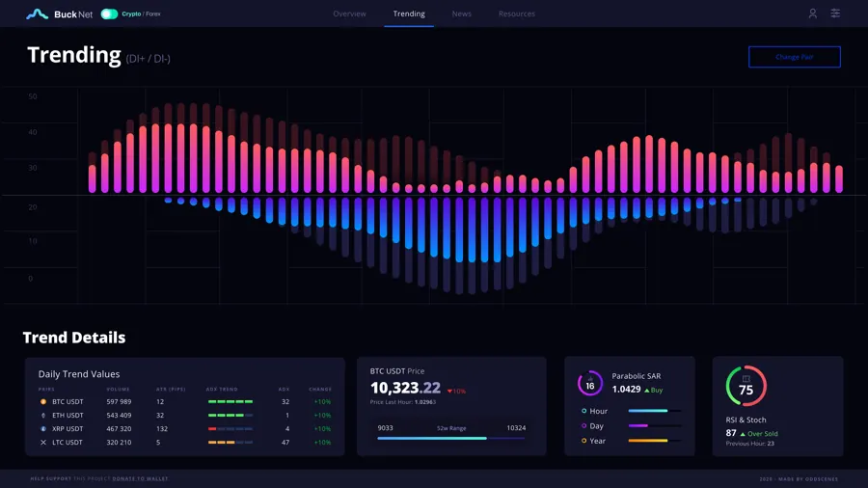Click the BTC USDT ADX trend bar
Viewport: 868px width, 488px height.
231,402
